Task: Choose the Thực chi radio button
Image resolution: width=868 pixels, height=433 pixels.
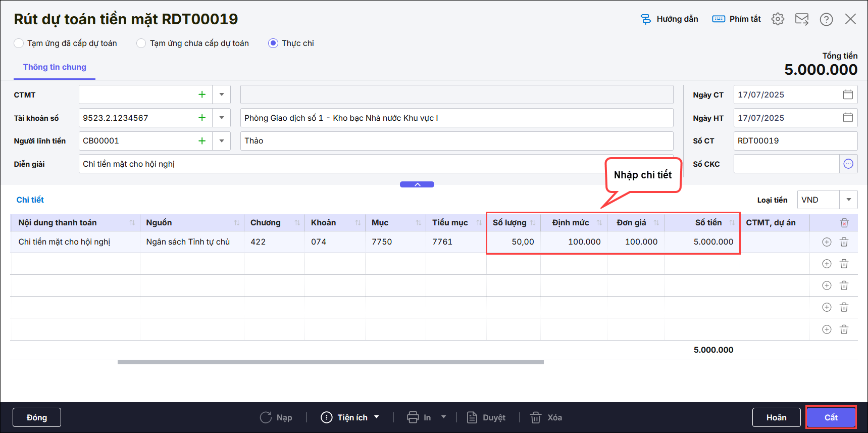Action: tap(273, 43)
